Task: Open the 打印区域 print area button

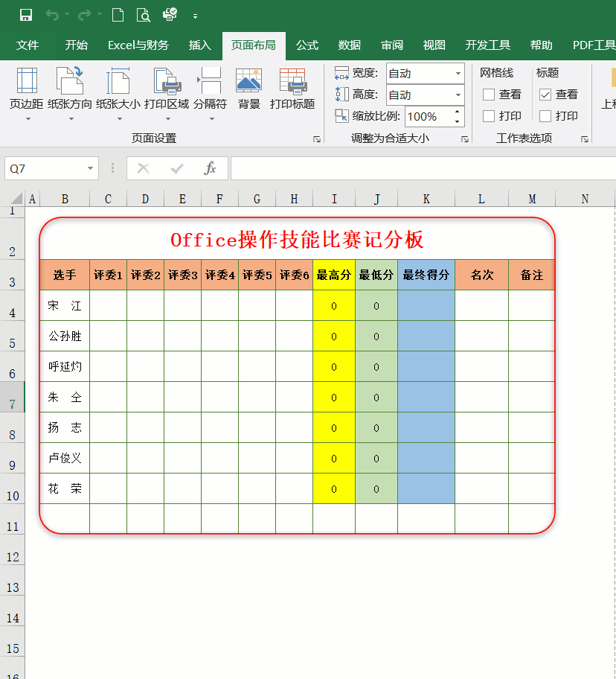Action: pos(167,94)
